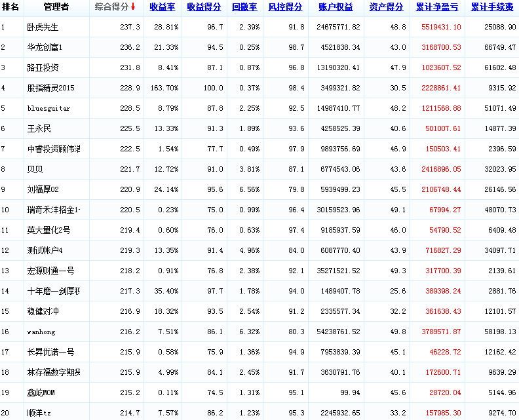Click composite score 214.7

(x=130, y=413)
